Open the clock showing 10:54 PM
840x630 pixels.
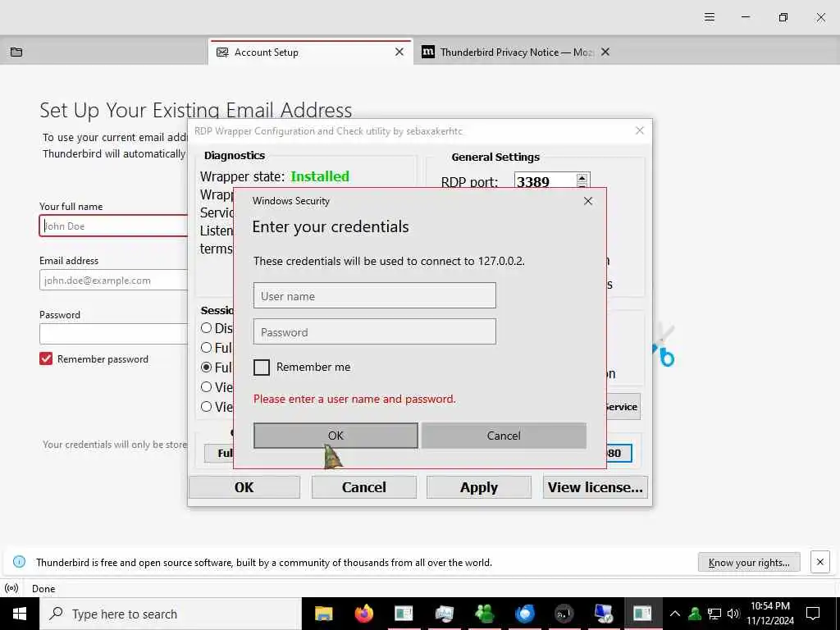769,614
